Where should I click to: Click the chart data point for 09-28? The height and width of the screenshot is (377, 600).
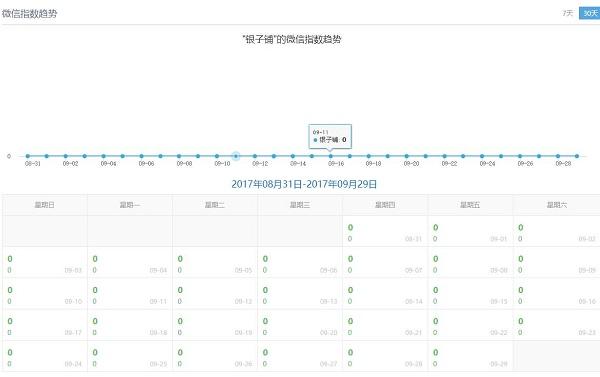(x=558, y=156)
